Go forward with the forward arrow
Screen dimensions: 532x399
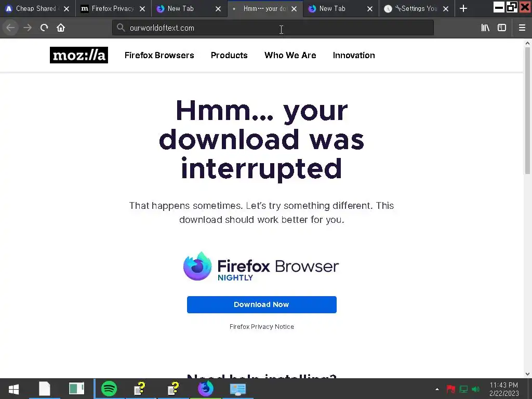28,28
